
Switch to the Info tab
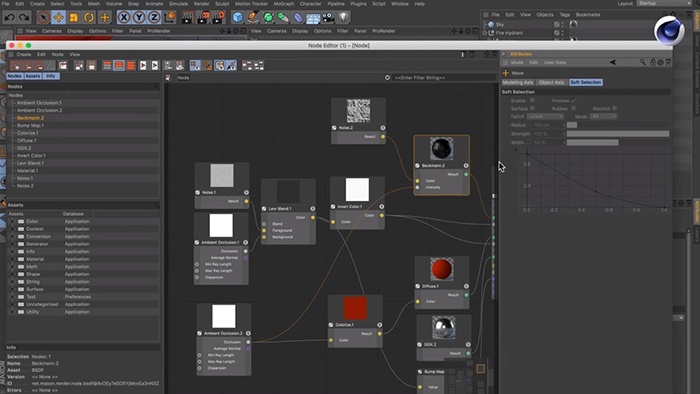click(x=51, y=76)
